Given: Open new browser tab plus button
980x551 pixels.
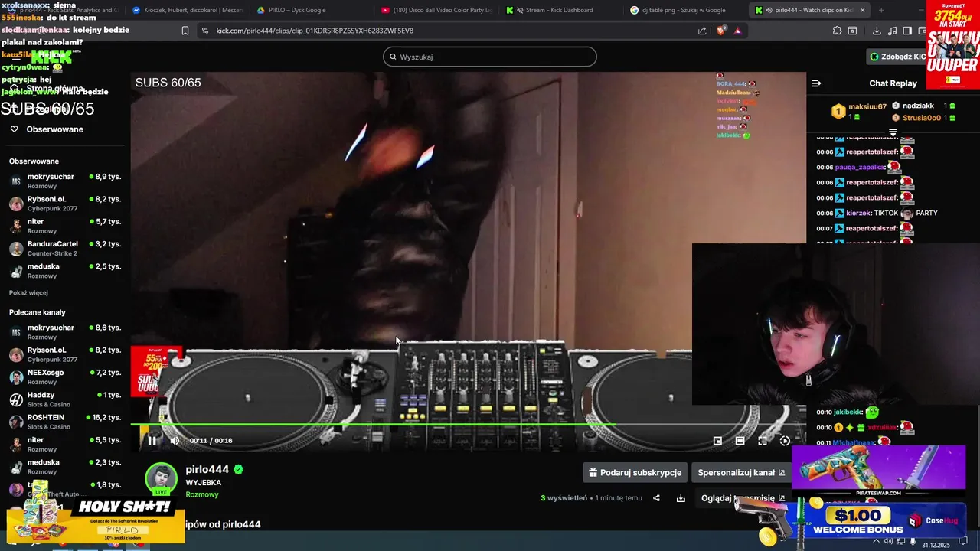Looking at the screenshot, I should tap(881, 10).
